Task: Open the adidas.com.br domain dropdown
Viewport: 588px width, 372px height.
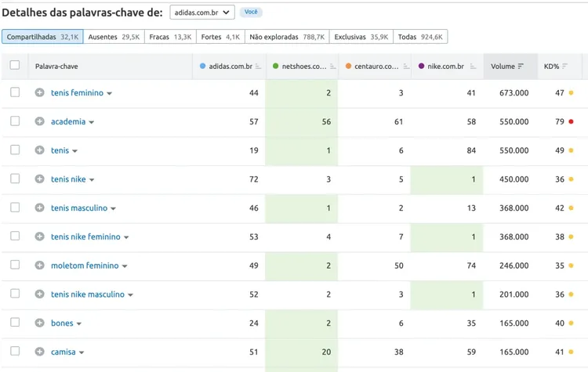Action: 202,13
